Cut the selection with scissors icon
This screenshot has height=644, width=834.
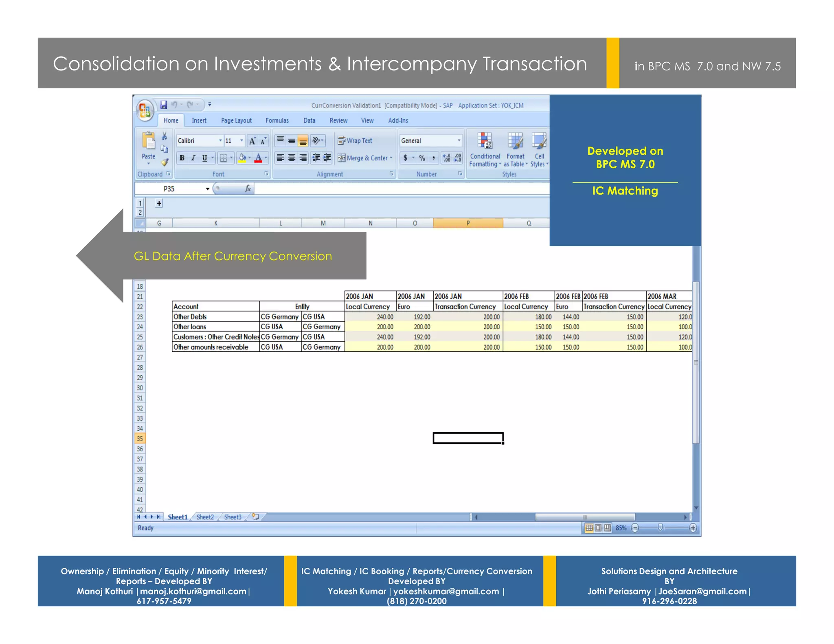pos(165,136)
